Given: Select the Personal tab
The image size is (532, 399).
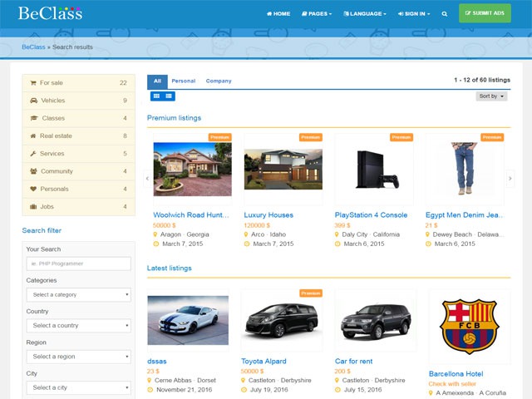Looking at the screenshot, I should 183,81.
